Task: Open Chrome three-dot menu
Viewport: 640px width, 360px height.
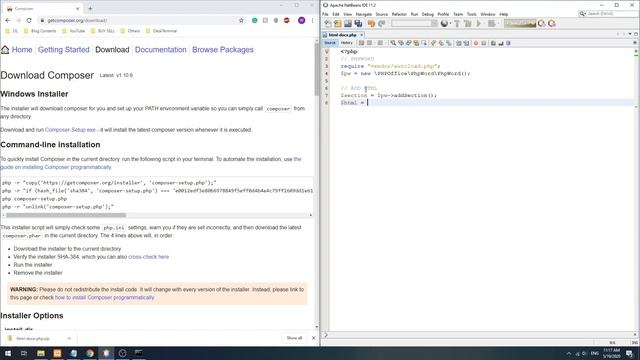Action: [x=313, y=20]
